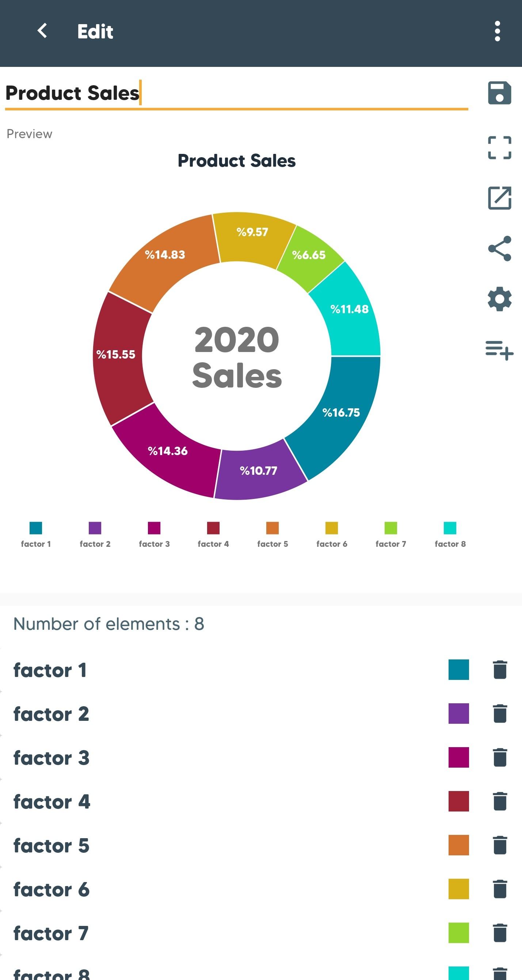This screenshot has width=522, height=980.
Task: Delete factor 1 with trash icon
Action: point(500,670)
